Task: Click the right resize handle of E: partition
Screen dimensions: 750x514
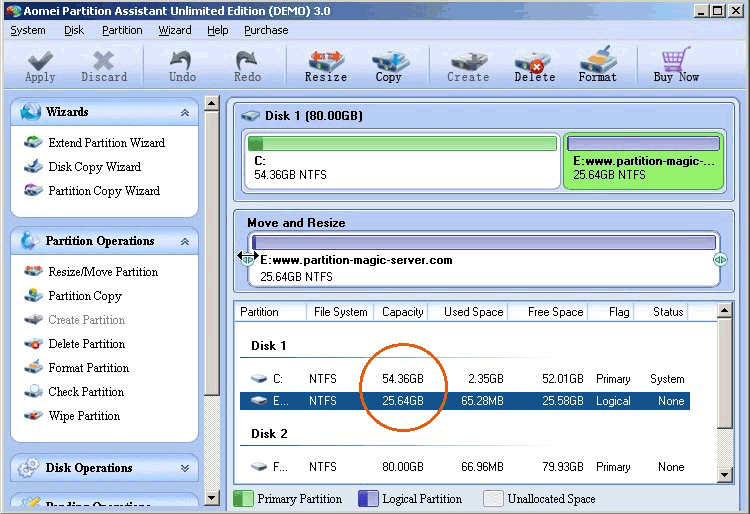Action: (x=720, y=260)
